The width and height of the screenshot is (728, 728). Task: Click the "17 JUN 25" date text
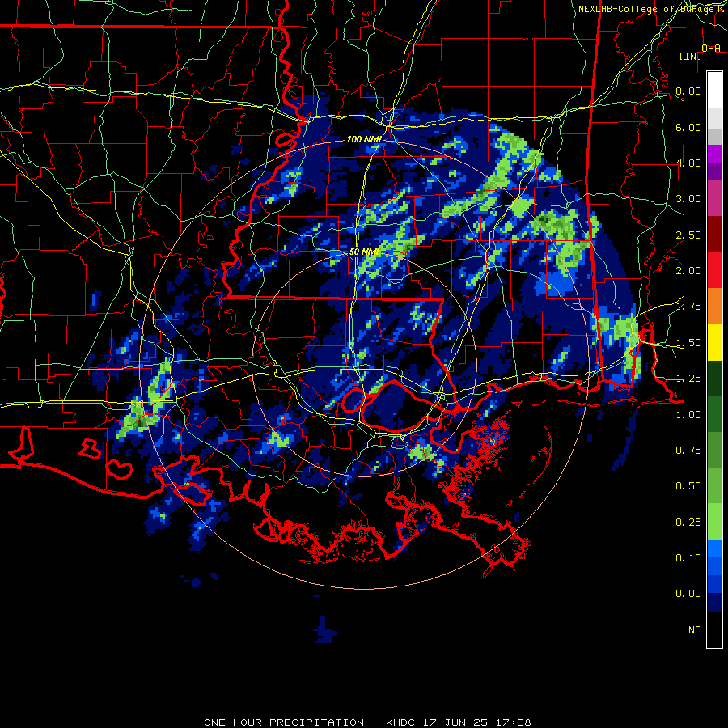[455, 722]
